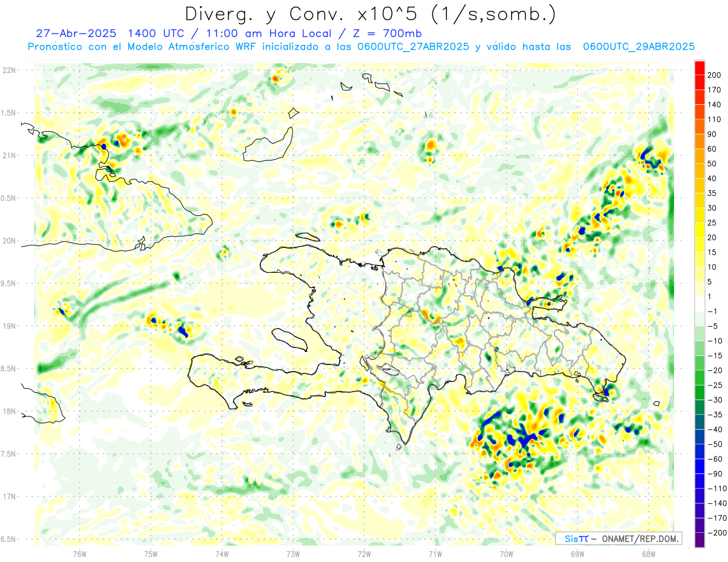Click longitude axis label '76W'
Viewport: 728px width, 562px height.
[79, 554]
